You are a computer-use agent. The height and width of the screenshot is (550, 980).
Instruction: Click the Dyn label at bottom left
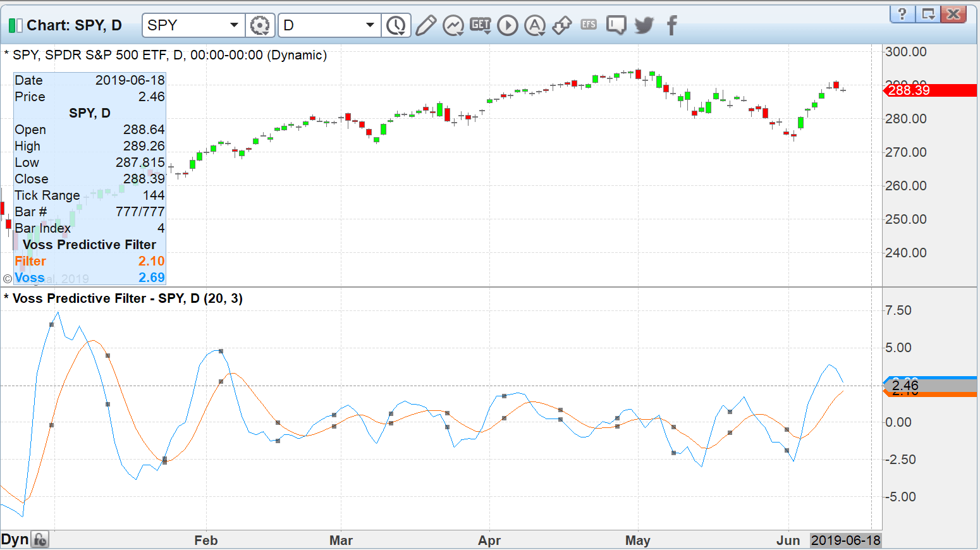pyautogui.click(x=15, y=540)
